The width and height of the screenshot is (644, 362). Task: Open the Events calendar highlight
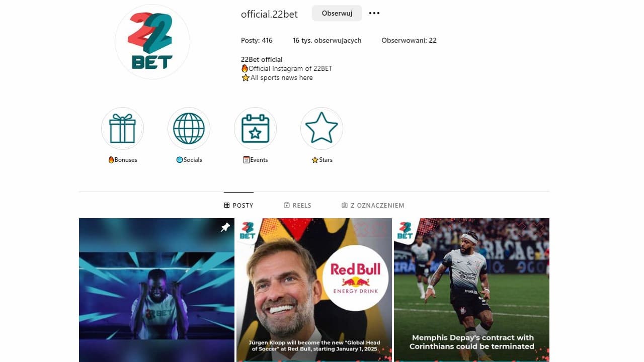point(255,128)
